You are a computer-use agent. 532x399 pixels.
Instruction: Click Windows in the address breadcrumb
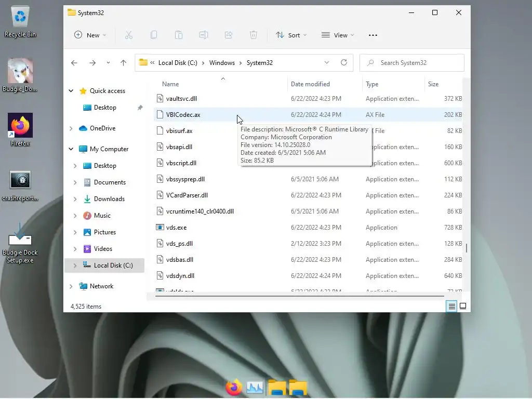tap(222, 63)
